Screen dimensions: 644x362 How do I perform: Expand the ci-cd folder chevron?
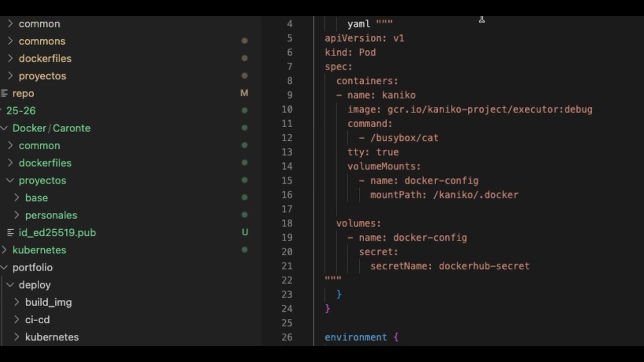(17, 320)
